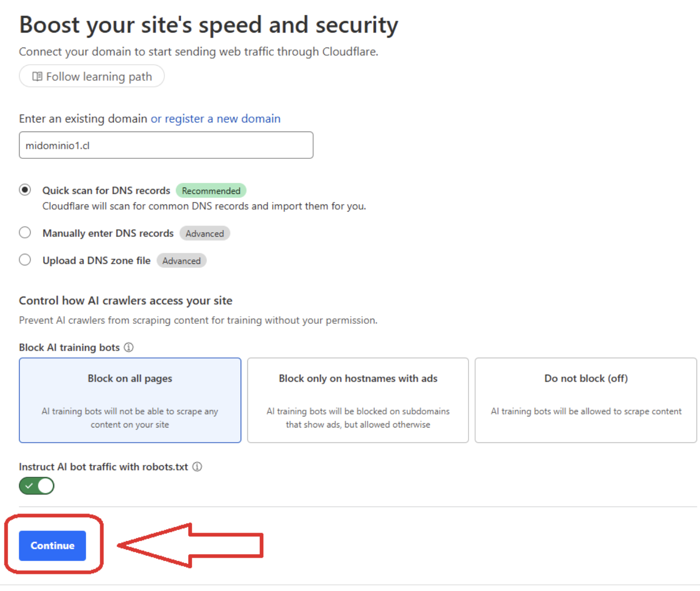Choose Block only on hostnames with ads

coord(358,400)
